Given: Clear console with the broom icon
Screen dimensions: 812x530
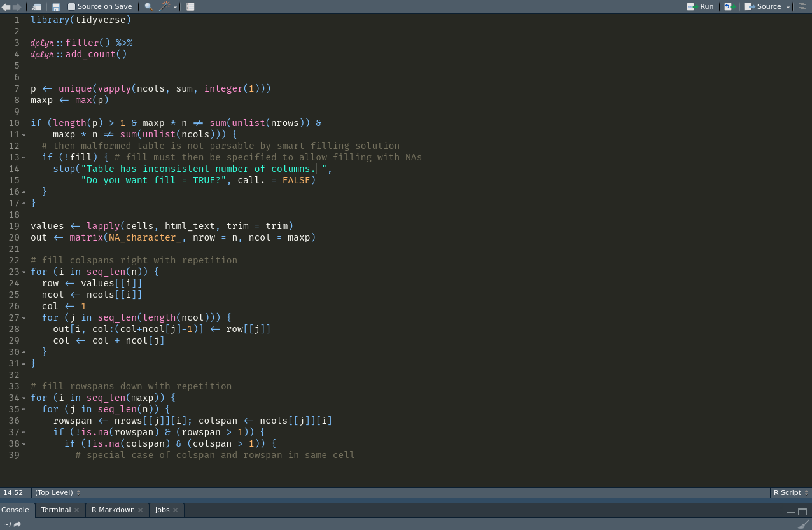Looking at the screenshot, I should point(804,524).
